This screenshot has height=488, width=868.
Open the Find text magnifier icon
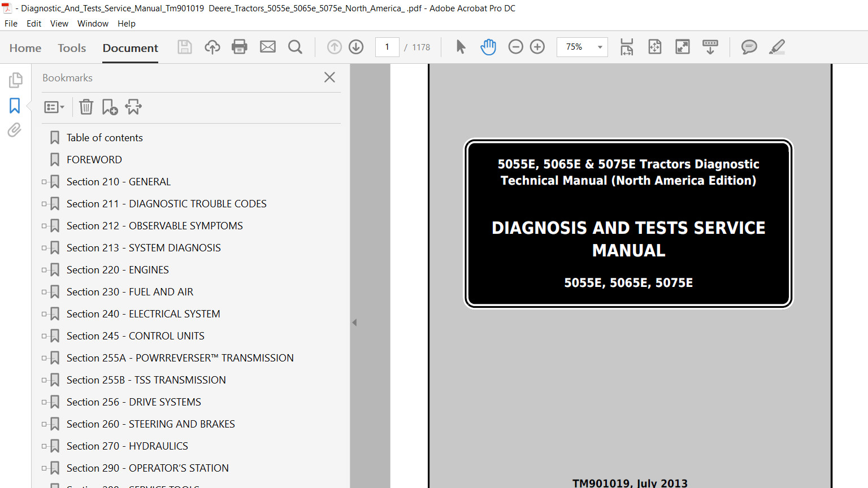[295, 47]
